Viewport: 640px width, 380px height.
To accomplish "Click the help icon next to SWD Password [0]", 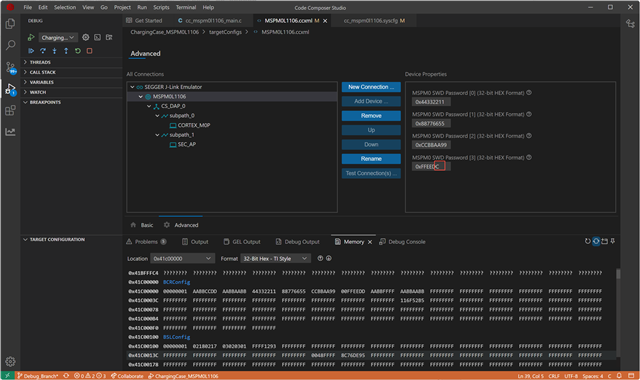I will point(529,93).
